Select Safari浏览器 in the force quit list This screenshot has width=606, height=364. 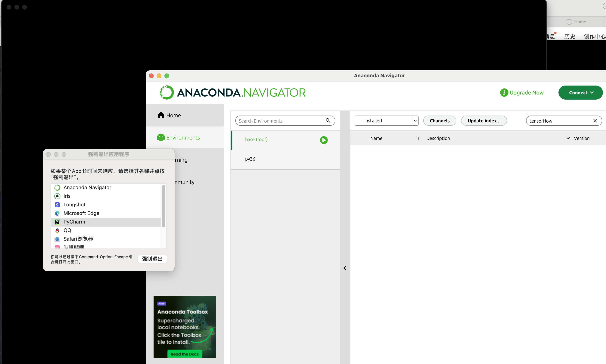point(78,239)
